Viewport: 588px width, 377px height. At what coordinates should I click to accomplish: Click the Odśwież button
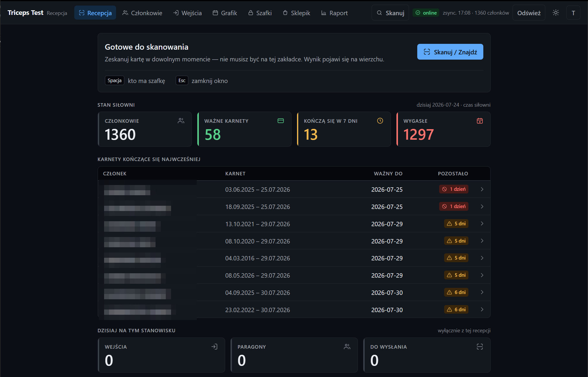pos(529,13)
